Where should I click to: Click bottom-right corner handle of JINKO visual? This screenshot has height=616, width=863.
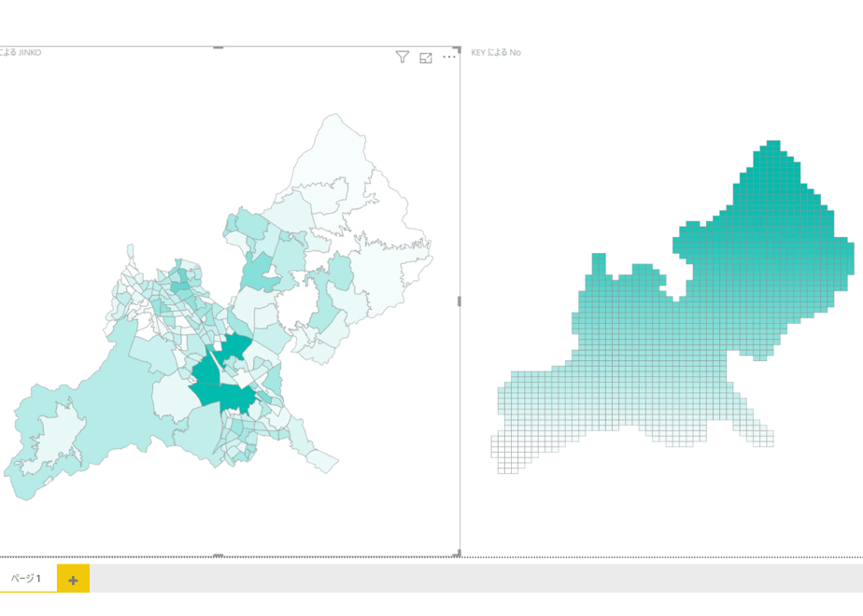tap(458, 554)
